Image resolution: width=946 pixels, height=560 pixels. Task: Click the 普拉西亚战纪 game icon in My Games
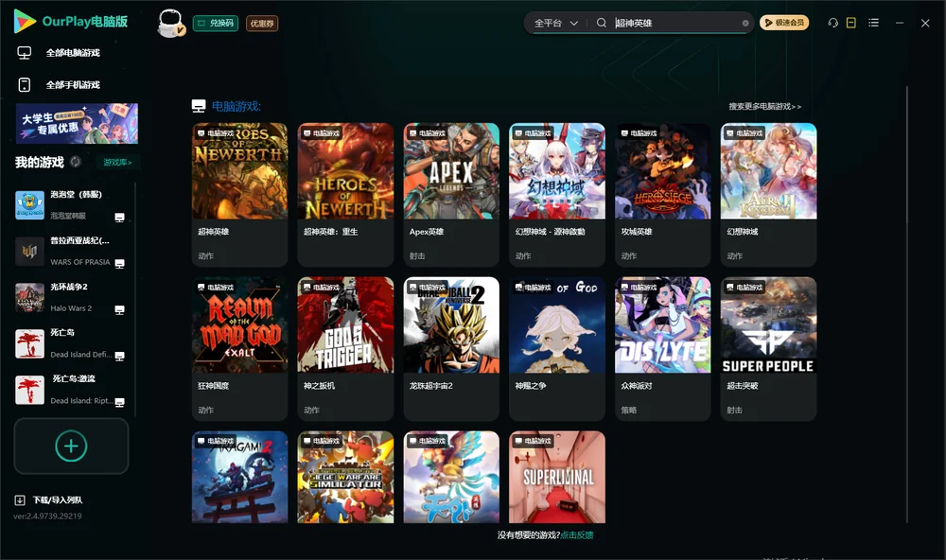[x=29, y=251]
